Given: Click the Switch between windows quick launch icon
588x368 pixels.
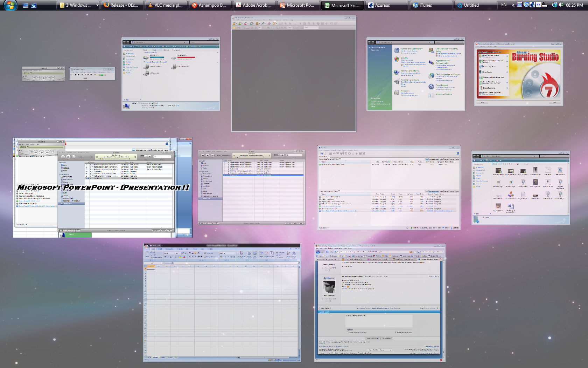Looking at the screenshot, I should [x=34, y=5].
